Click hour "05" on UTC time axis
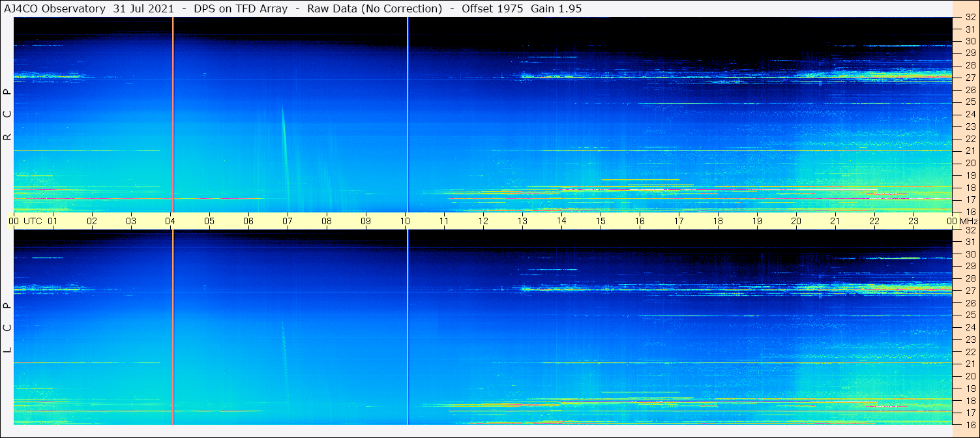 209,221
